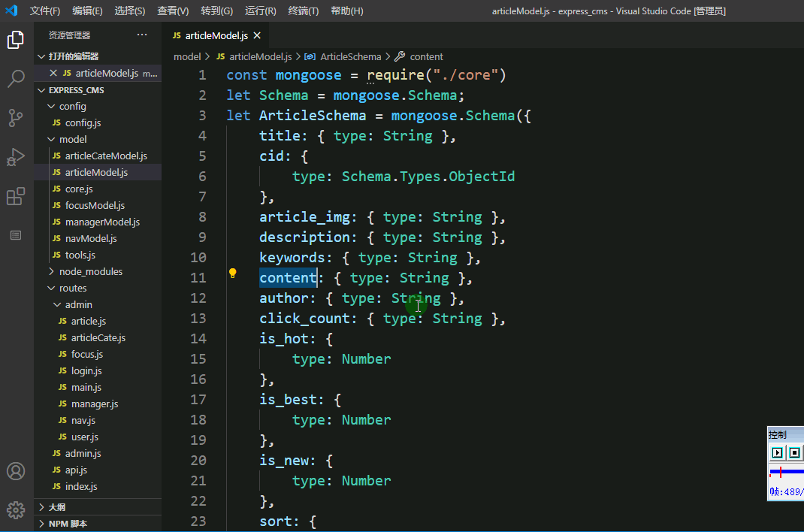The height and width of the screenshot is (532, 804).
Task: Open the Go menu
Action: pyautogui.click(x=216, y=11)
